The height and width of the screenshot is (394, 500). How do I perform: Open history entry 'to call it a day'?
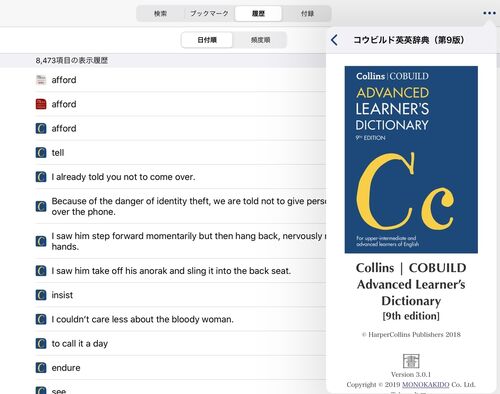pos(180,343)
